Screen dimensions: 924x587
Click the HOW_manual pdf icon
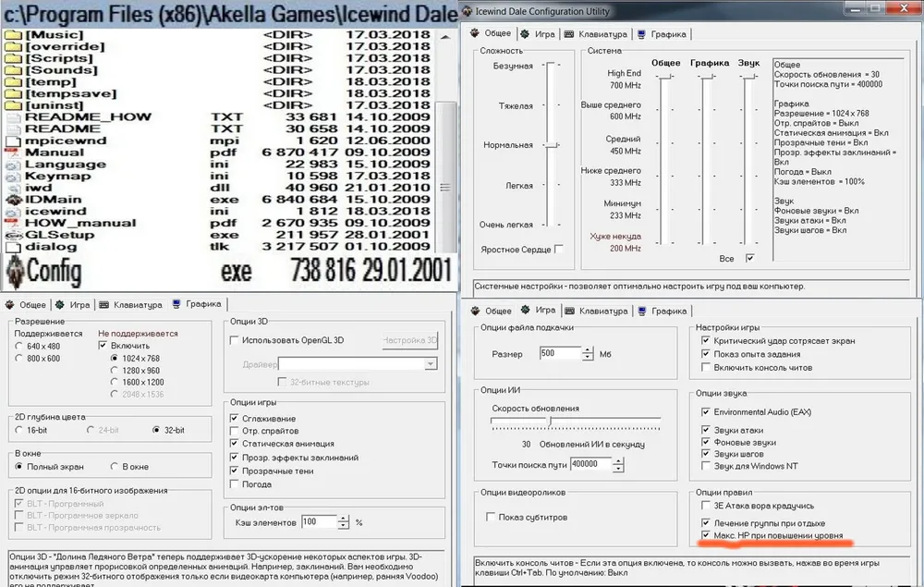(13, 224)
